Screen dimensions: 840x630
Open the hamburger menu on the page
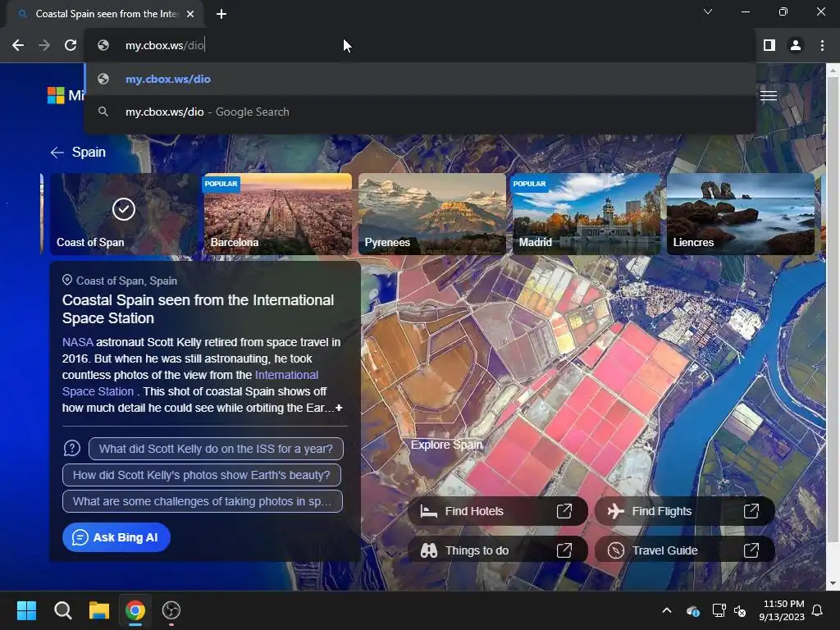point(768,96)
